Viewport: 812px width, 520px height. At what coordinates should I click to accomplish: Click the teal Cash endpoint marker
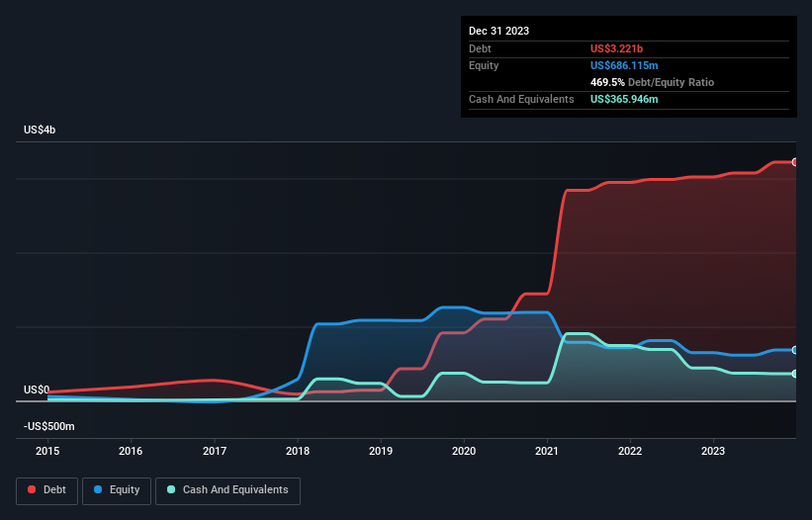click(795, 374)
